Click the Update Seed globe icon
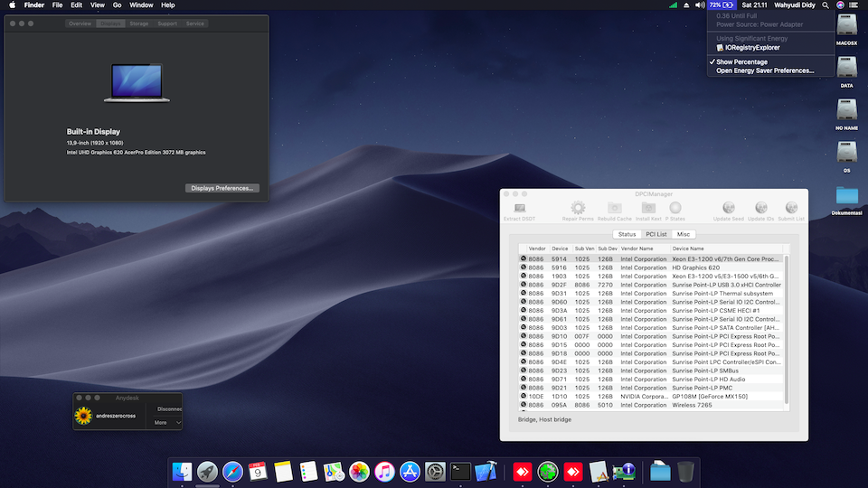 tap(729, 208)
